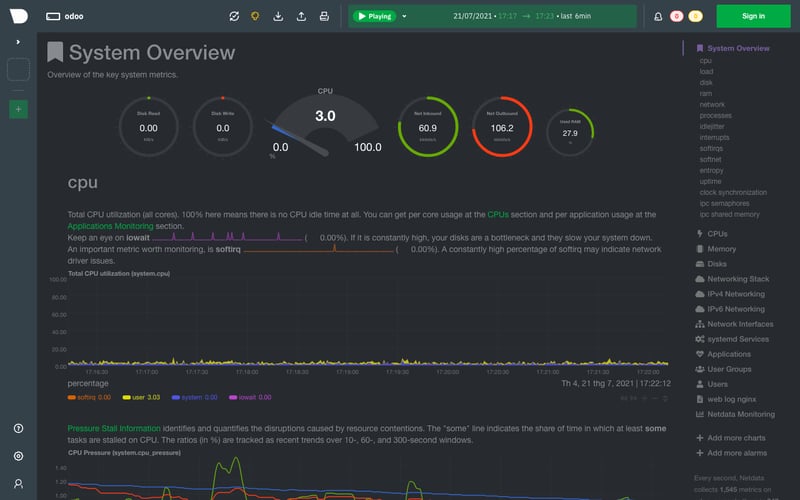Select Network Interfaces in the right menu
This screenshot has height=500, width=800.
pyautogui.click(x=740, y=324)
